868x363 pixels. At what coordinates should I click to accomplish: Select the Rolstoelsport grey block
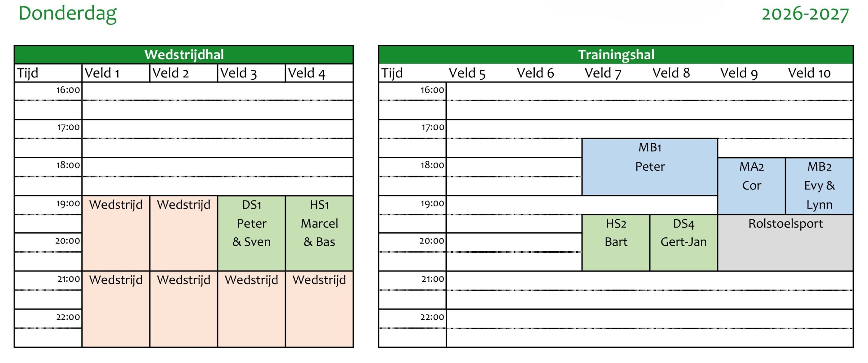point(785,243)
